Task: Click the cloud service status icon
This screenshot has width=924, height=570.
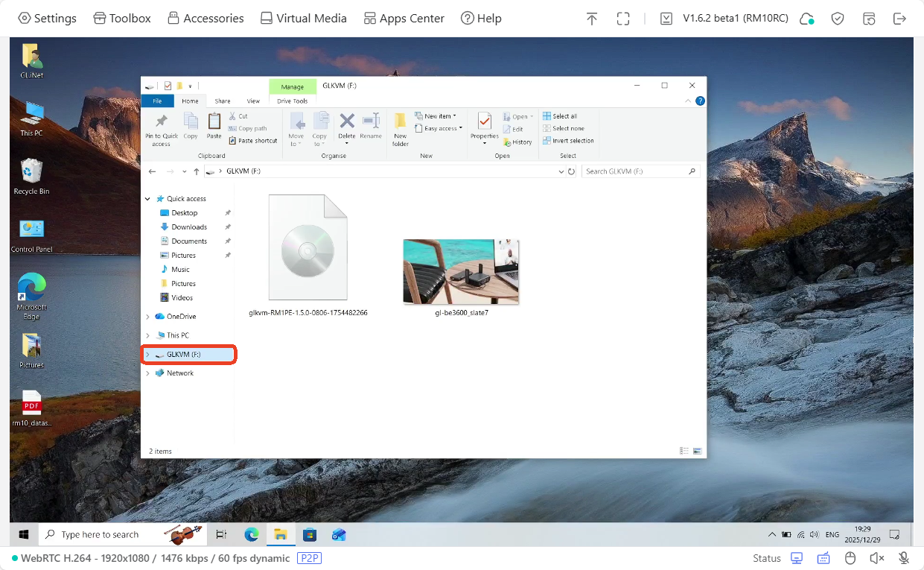Action: 806,19
